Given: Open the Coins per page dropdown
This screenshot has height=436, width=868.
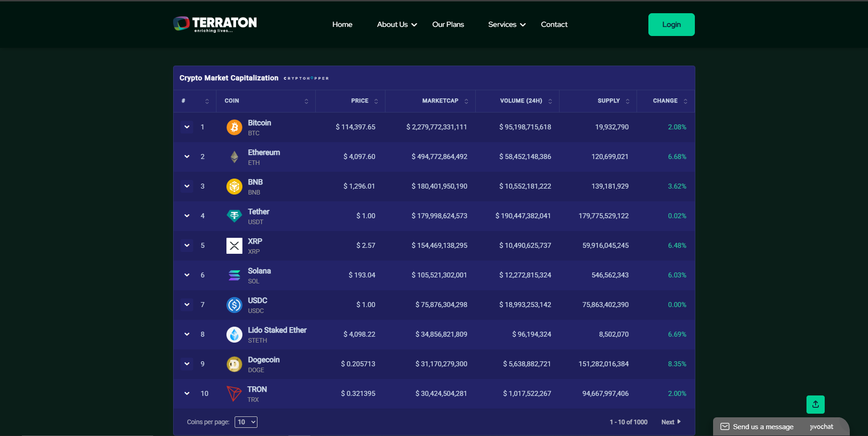Looking at the screenshot, I should click(246, 422).
